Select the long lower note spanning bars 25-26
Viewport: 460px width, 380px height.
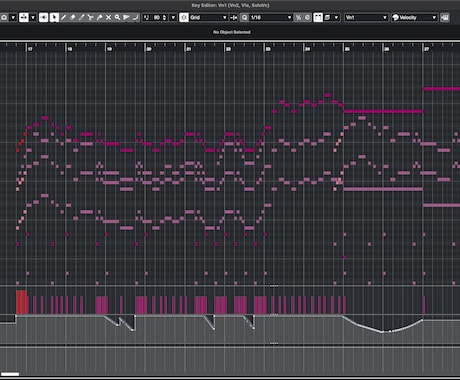pos(383,189)
